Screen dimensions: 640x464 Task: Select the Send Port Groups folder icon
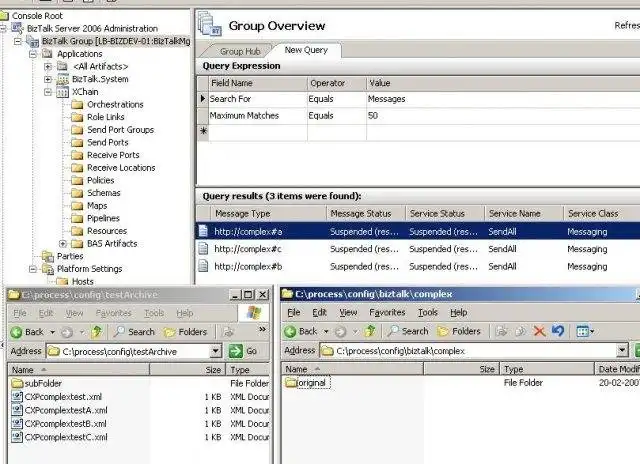click(x=77, y=130)
